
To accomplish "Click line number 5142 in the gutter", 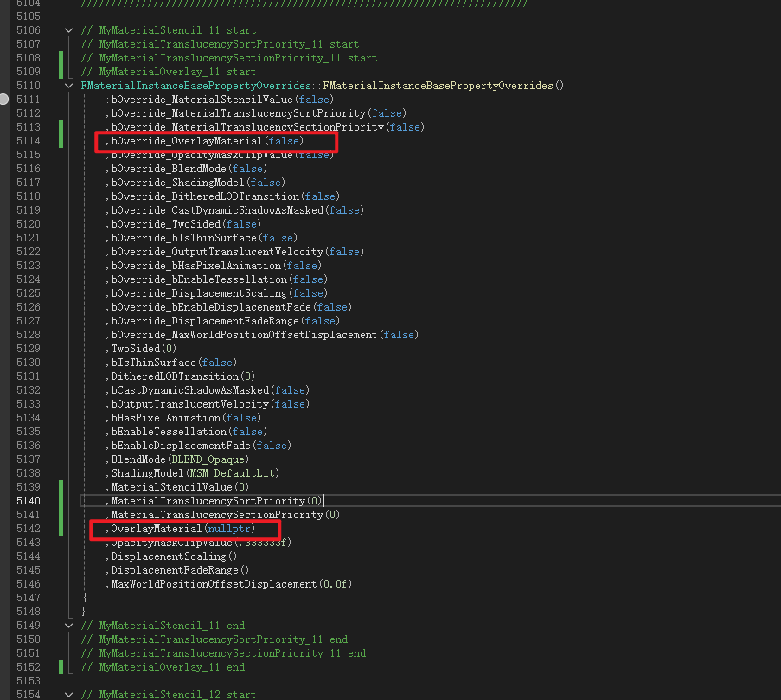I will tap(28, 529).
